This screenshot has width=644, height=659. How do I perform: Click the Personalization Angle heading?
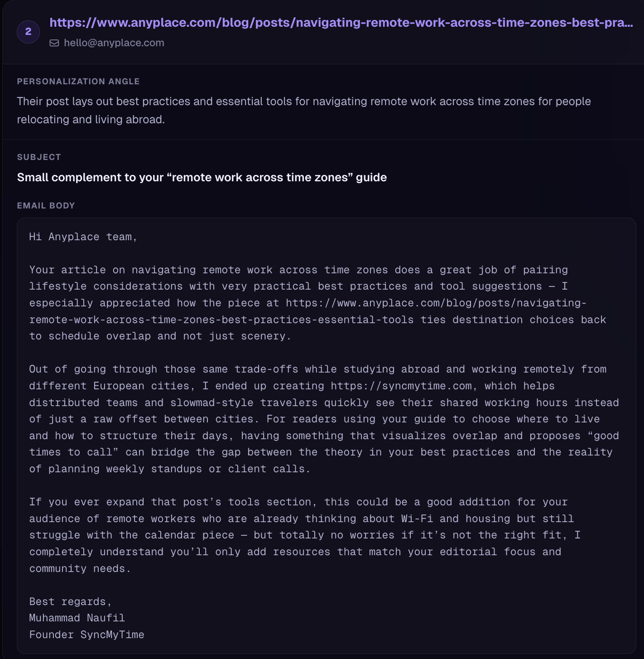pyautogui.click(x=78, y=82)
